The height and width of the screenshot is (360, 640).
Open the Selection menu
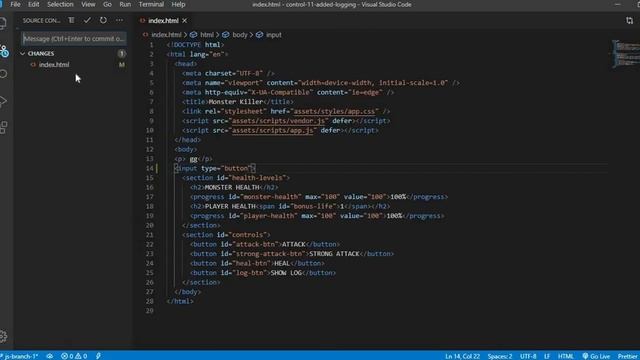coord(60,4)
